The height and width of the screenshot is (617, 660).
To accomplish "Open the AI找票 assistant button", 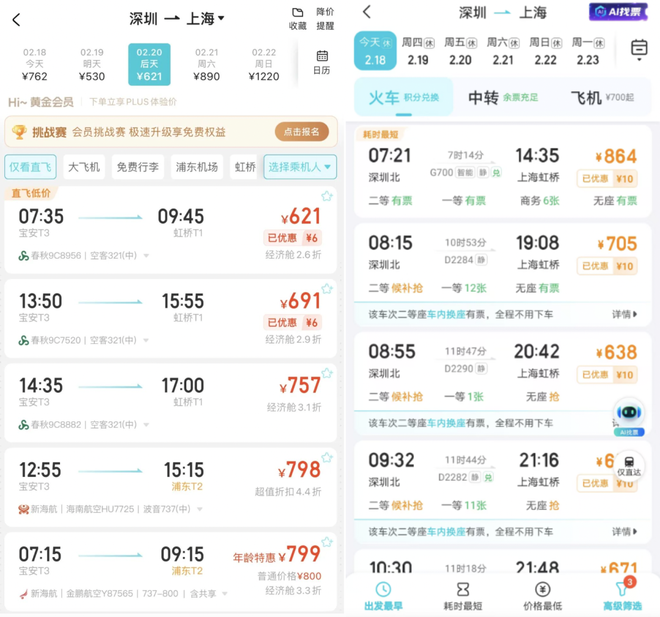I will [618, 12].
